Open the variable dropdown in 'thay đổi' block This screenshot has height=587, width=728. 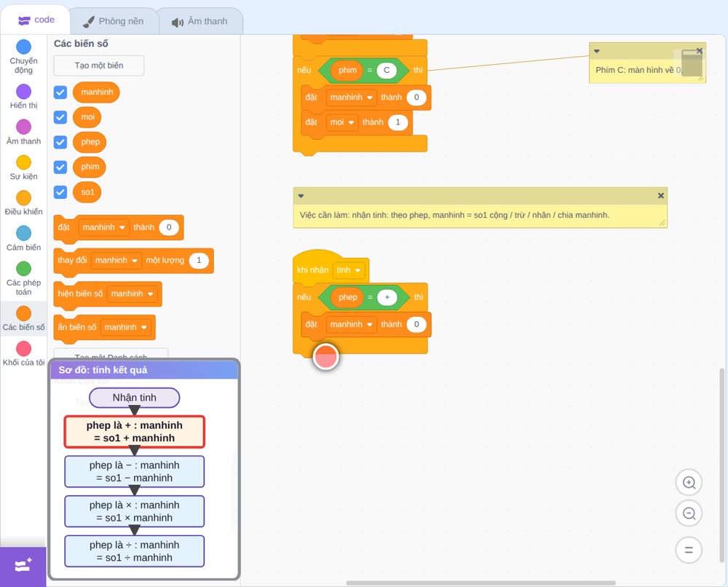coord(116,261)
